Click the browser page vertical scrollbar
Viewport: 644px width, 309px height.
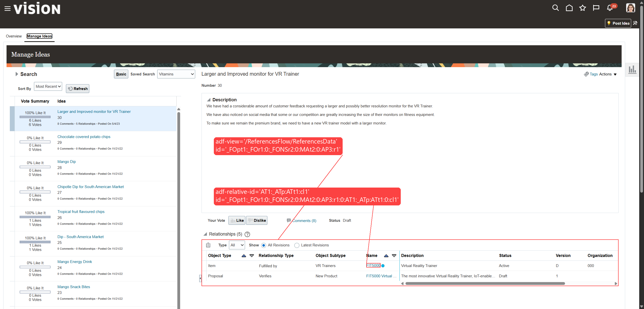tap(641, 99)
